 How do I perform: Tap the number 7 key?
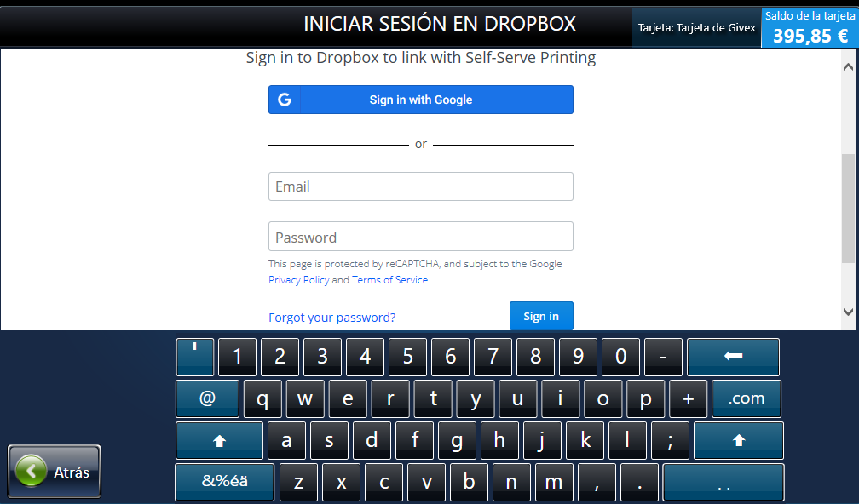(493, 357)
